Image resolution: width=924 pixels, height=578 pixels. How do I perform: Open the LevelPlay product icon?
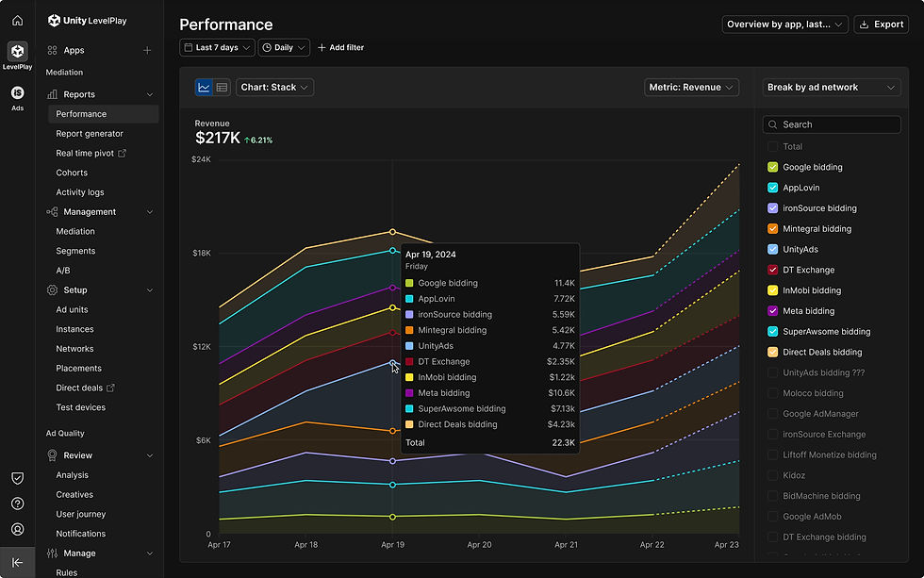17,51
